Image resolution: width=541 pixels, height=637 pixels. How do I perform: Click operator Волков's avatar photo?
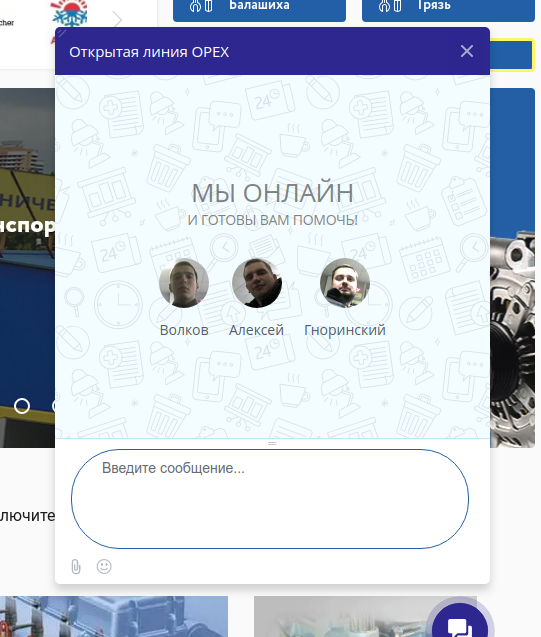tap(184, 283)
